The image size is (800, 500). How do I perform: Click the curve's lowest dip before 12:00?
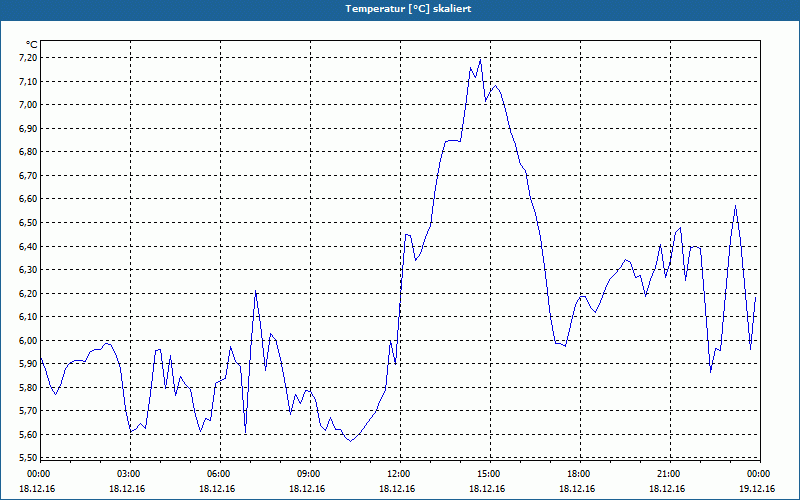351,441
